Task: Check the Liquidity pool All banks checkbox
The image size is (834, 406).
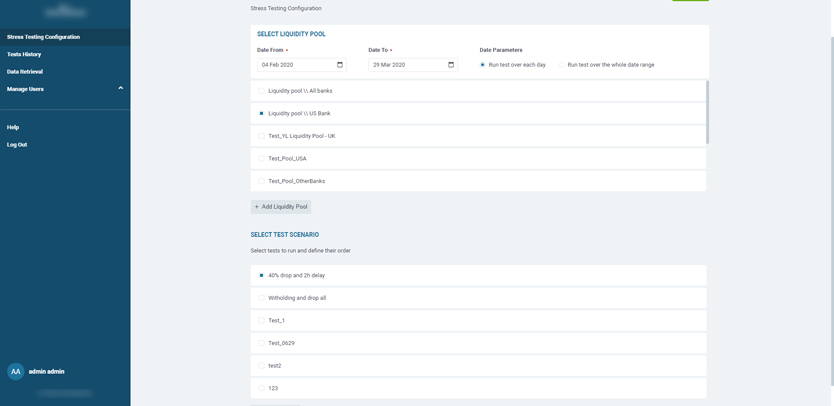Action: pos(262,91)
